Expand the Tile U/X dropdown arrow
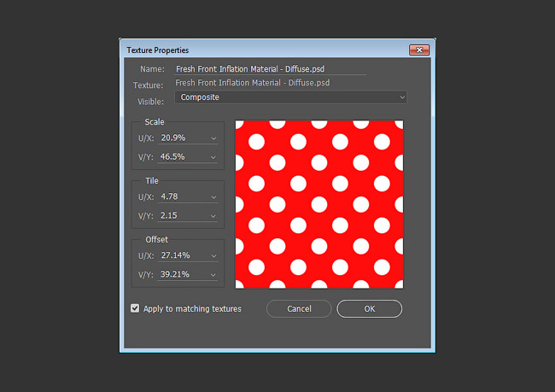The image size is (555, 392). 213,197
